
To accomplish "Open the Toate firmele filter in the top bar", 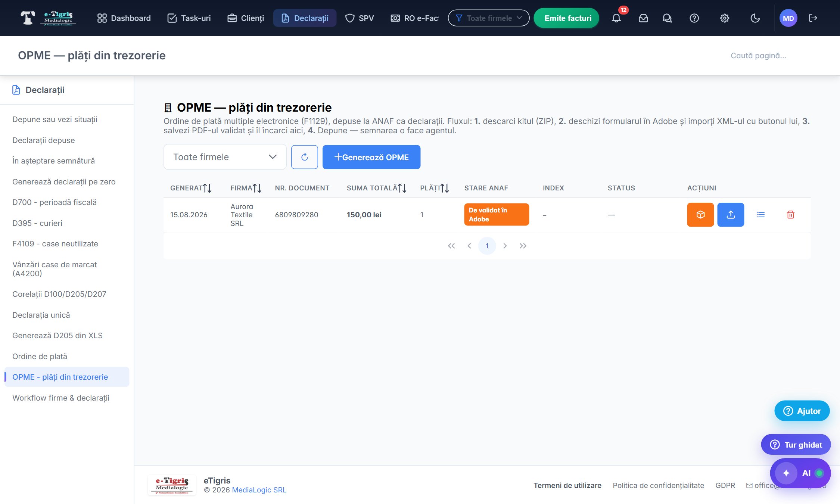I will pos(488,18).
